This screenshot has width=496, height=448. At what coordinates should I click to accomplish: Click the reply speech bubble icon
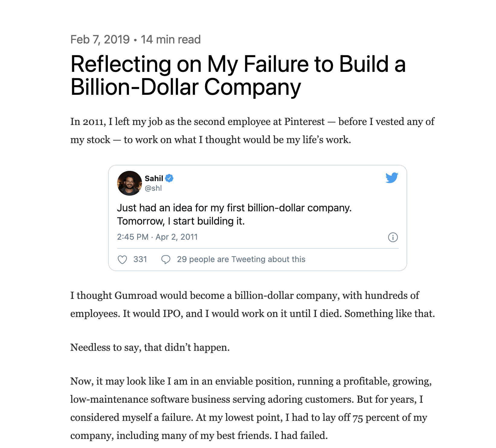tap(166, 260)
